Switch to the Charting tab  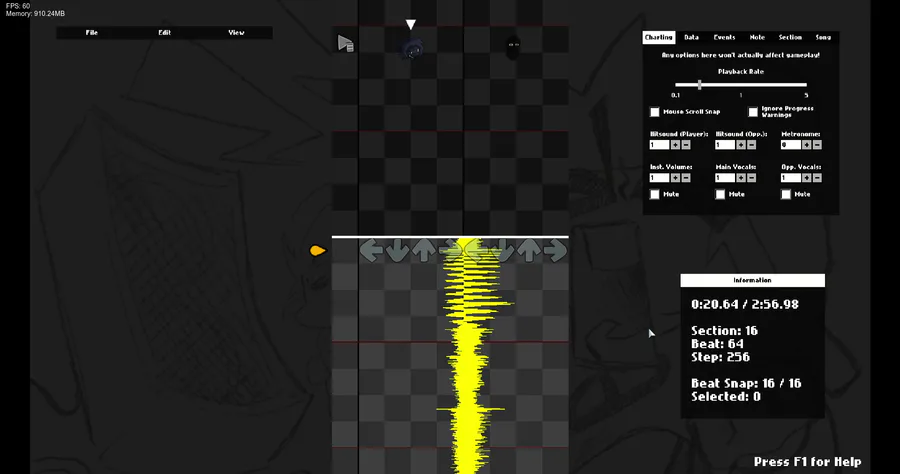click(x=658, y=37)
